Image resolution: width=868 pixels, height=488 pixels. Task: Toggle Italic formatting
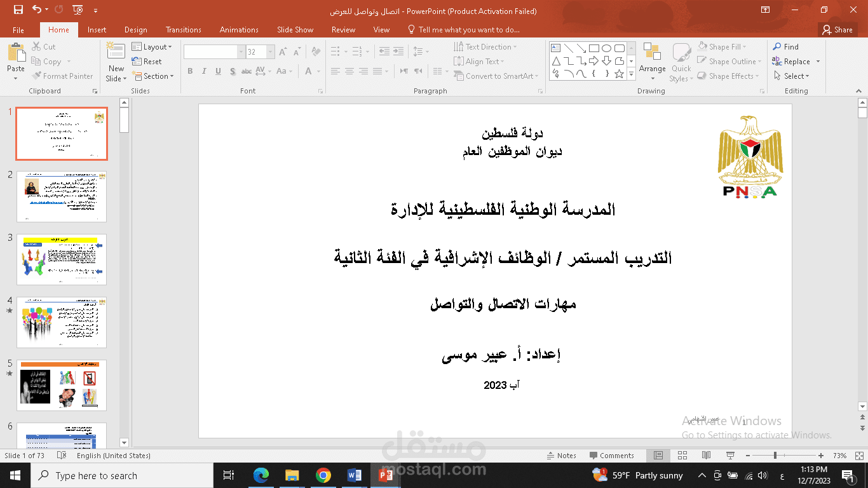[x=205, y=71]
